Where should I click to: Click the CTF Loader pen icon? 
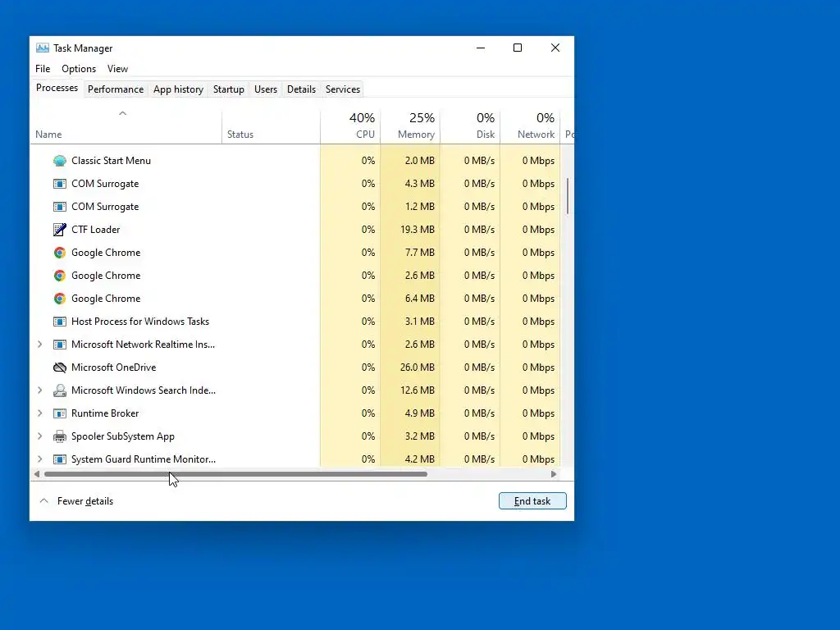point(59,230)
